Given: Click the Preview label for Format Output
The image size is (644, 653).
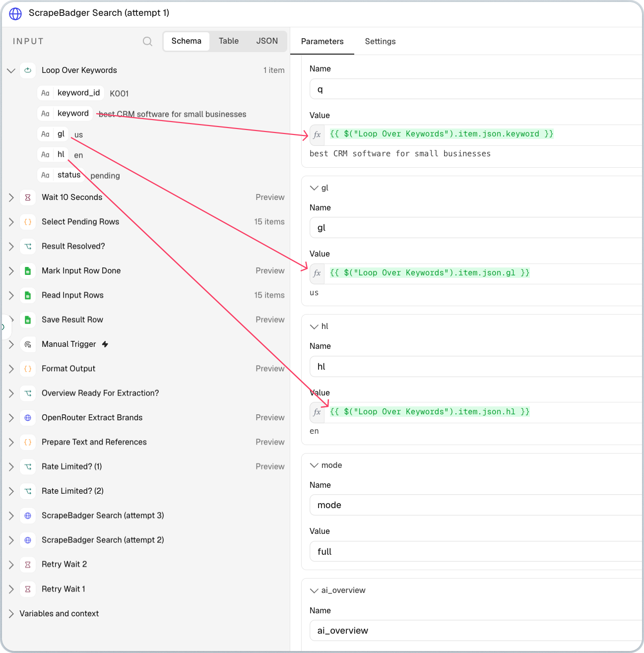Looking at the screenshot, I should pyautogui.click(x=270, y=368).
